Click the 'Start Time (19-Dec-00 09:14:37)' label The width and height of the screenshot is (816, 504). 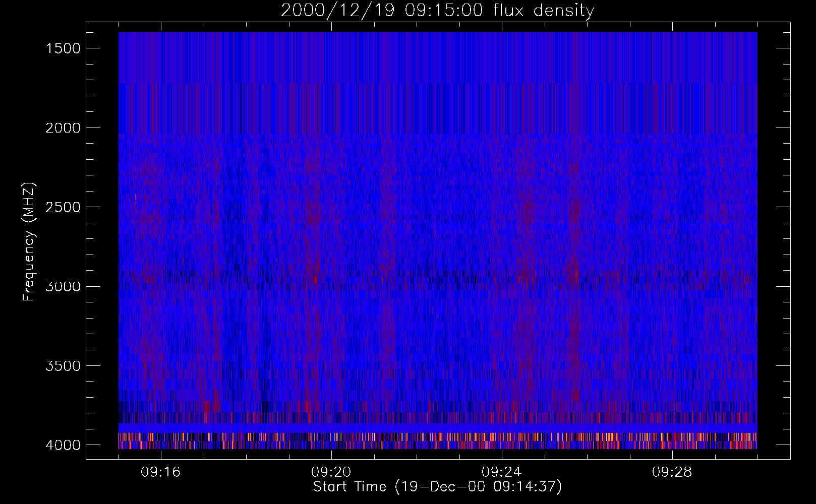[x=437, y=487]
